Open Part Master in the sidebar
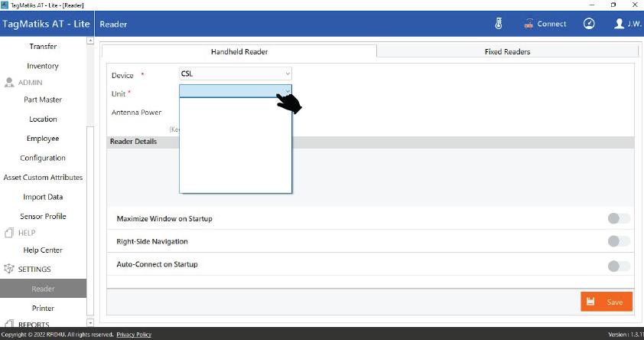 click(x=43, y=100)
